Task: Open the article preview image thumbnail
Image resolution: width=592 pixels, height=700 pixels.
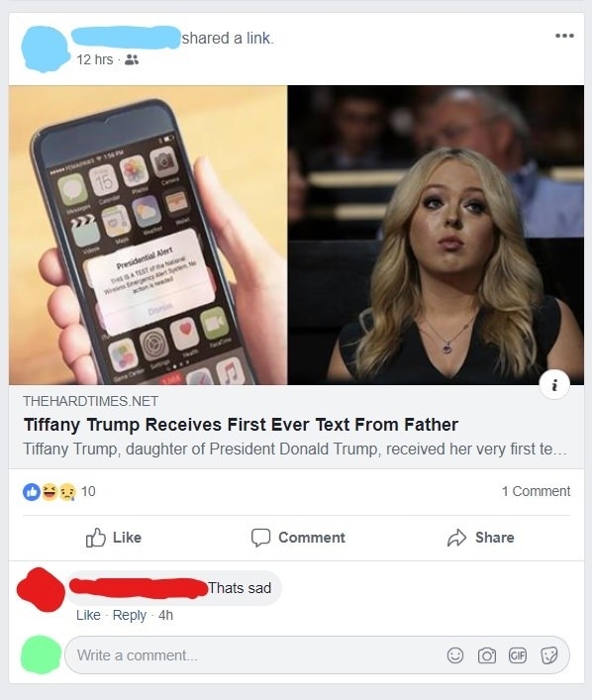Action: 296,235
